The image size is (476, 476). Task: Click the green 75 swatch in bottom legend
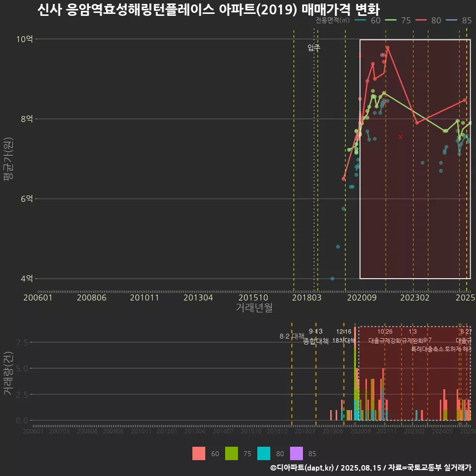click(x=232, y=454)
